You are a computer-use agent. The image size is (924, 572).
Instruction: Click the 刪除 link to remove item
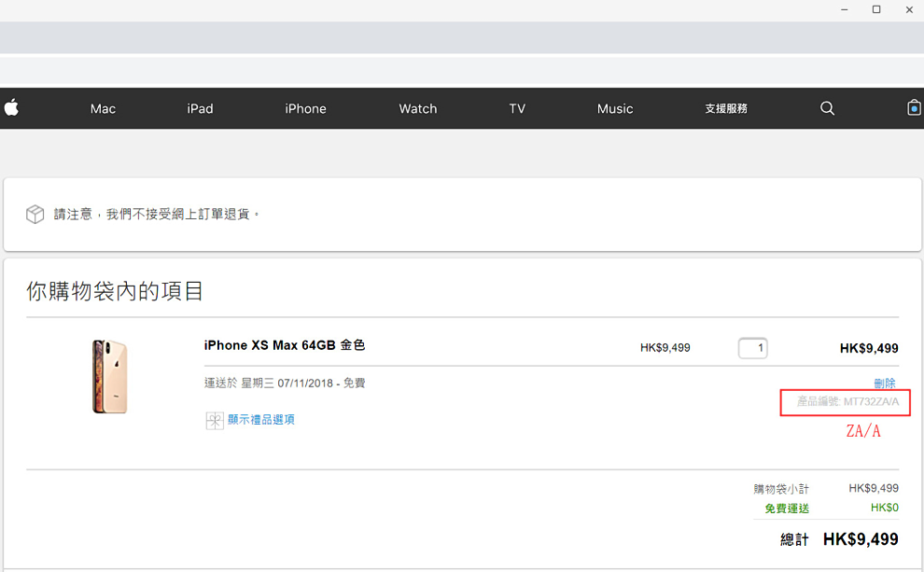click(885, 384)
